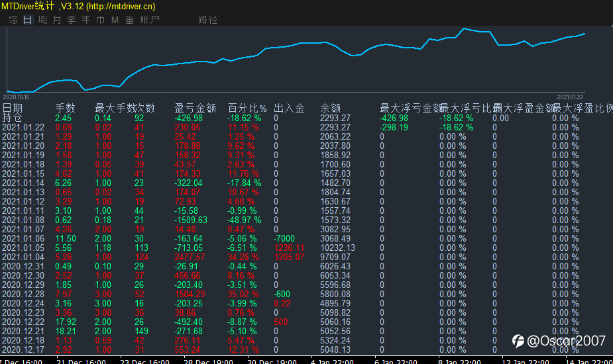Click the 1236.11 deposit value
The width and height of the screenshot is (613, 364).
click(x=290, y=248)
